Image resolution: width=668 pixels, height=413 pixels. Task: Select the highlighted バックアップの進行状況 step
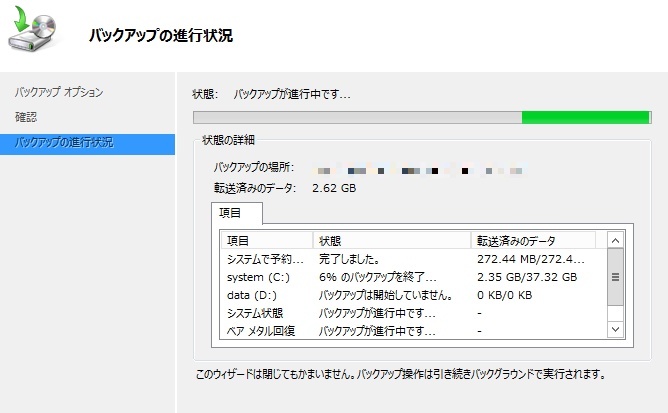click(64, 142)
